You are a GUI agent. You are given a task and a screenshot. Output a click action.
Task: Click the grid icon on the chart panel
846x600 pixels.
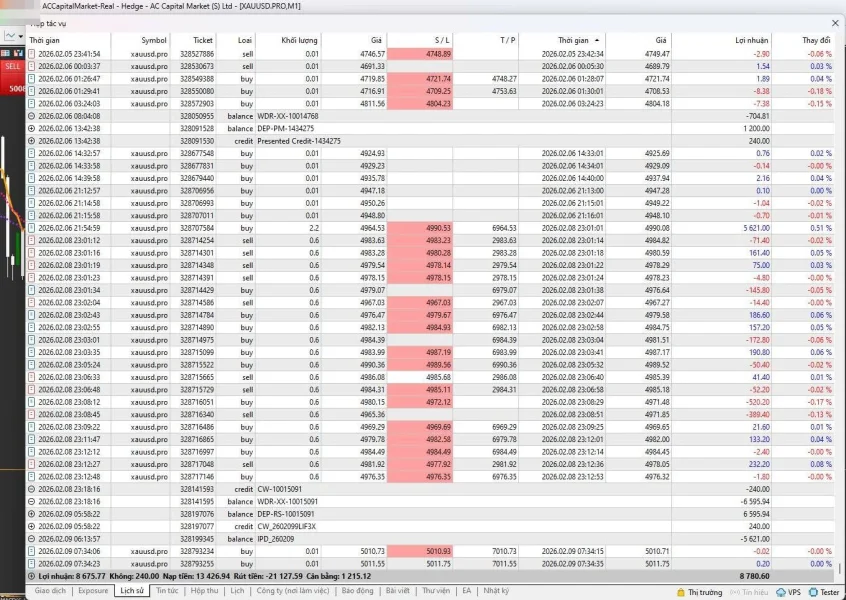point(5,52)
